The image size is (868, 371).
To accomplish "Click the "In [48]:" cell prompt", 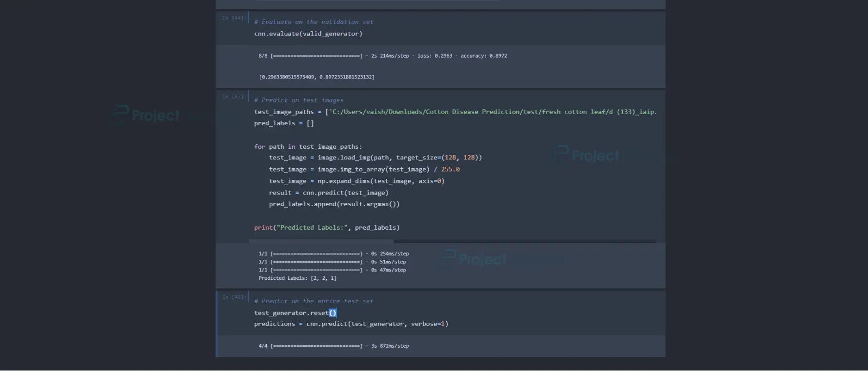I will [234, 297].
